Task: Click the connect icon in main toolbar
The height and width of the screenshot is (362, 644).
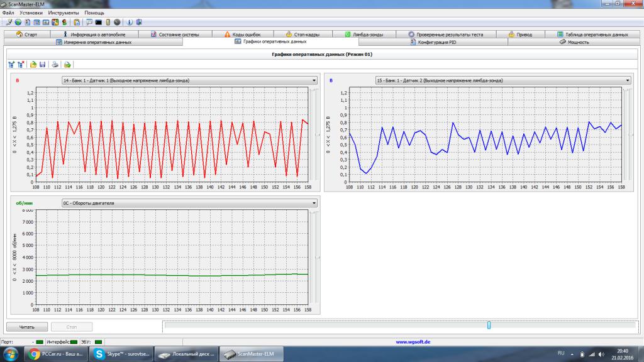Action: (x=9, y=22)
